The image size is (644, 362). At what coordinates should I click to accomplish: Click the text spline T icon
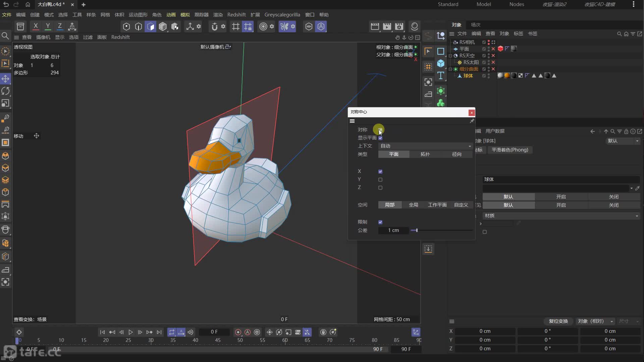point(441,76)
